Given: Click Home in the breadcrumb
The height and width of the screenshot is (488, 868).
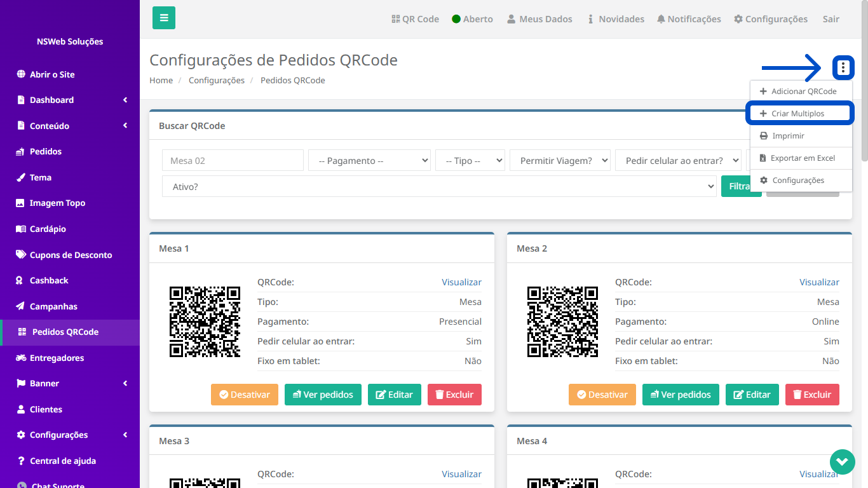Looking at the screenshot, I should [x=161, y=81].
